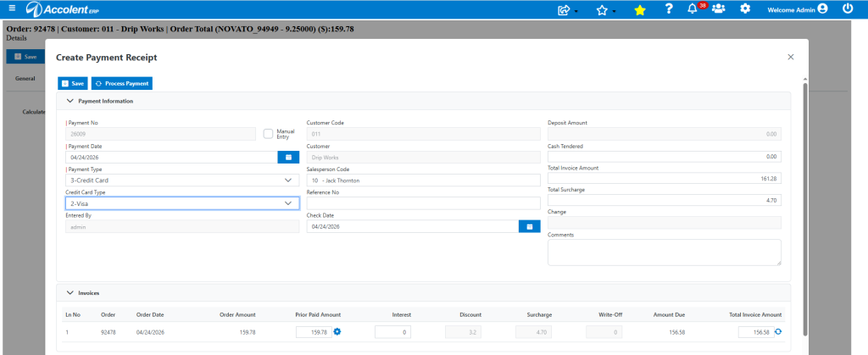Click the Cash Tendered field
Screen dimensions: 868x355
665,157
